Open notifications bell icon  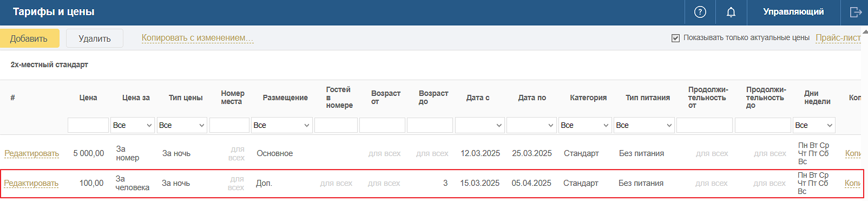(x=731, y=12)
